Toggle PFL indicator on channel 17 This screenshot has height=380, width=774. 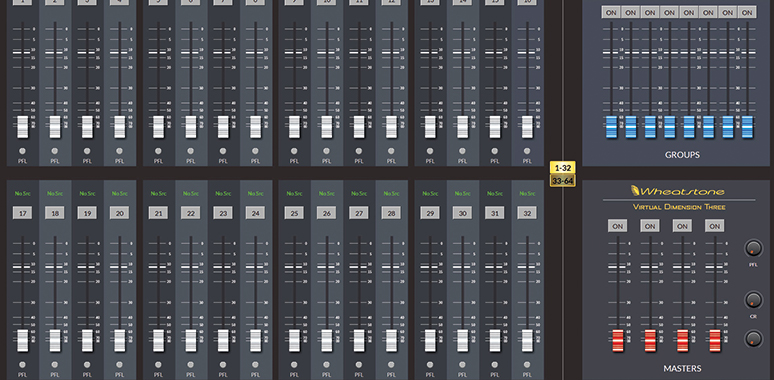pyautogui.click(x=22, y=365)
